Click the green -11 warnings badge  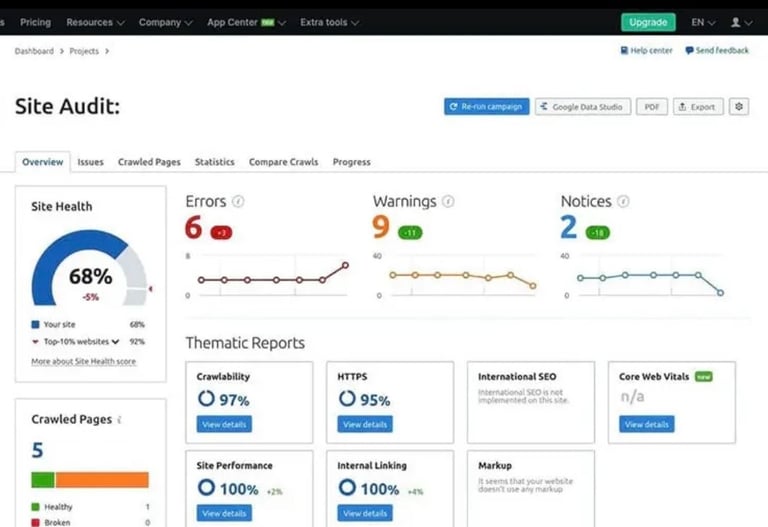pos(410,233)
